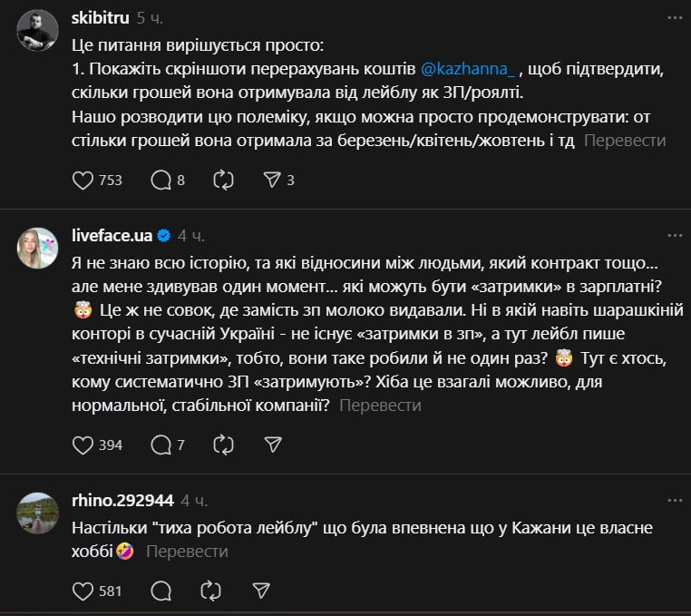Image resolution: width=691 pixels, height=616 pixels.
Task: Like rhino.292944's post
Action: pos(83,591)
